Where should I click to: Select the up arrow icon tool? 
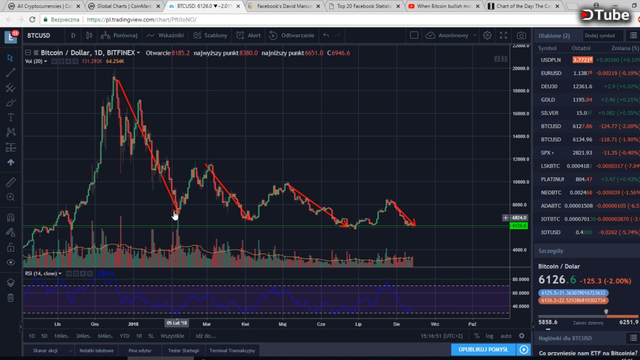11,162
